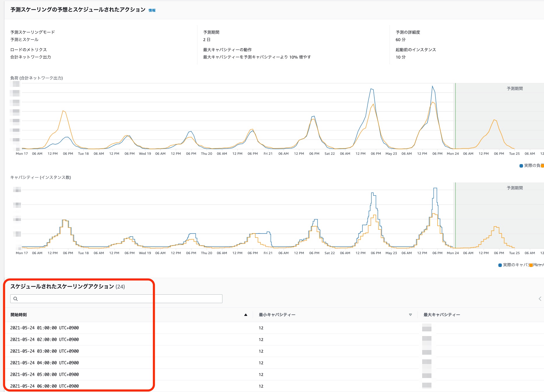Click the green forecast start marker in load chart
Viewport: 544px width, 392px height.
(455, 116)
